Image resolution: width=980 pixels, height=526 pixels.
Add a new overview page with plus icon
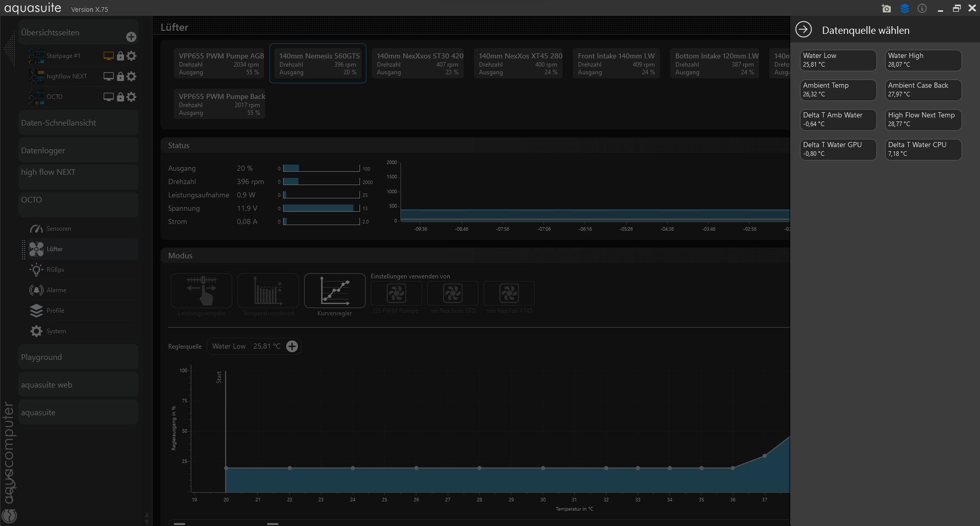(131, 37)
